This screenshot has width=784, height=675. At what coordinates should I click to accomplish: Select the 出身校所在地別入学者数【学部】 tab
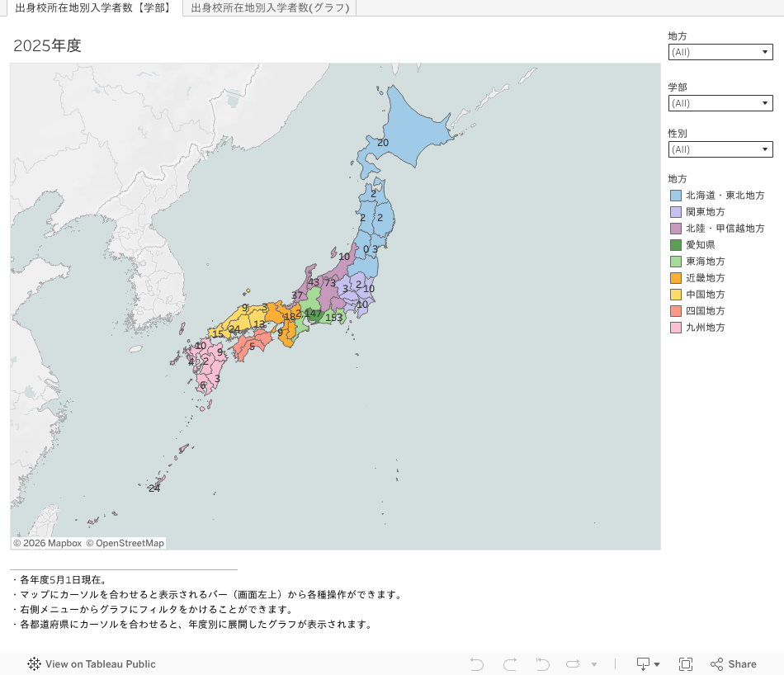click(93, 7)
